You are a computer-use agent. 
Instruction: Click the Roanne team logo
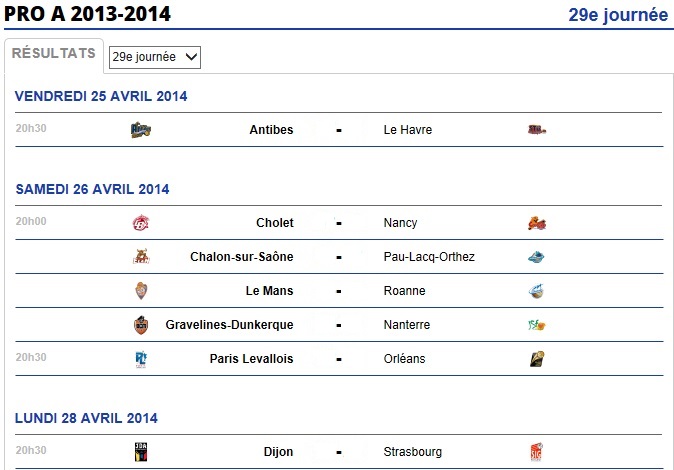(x=536, y=291)
